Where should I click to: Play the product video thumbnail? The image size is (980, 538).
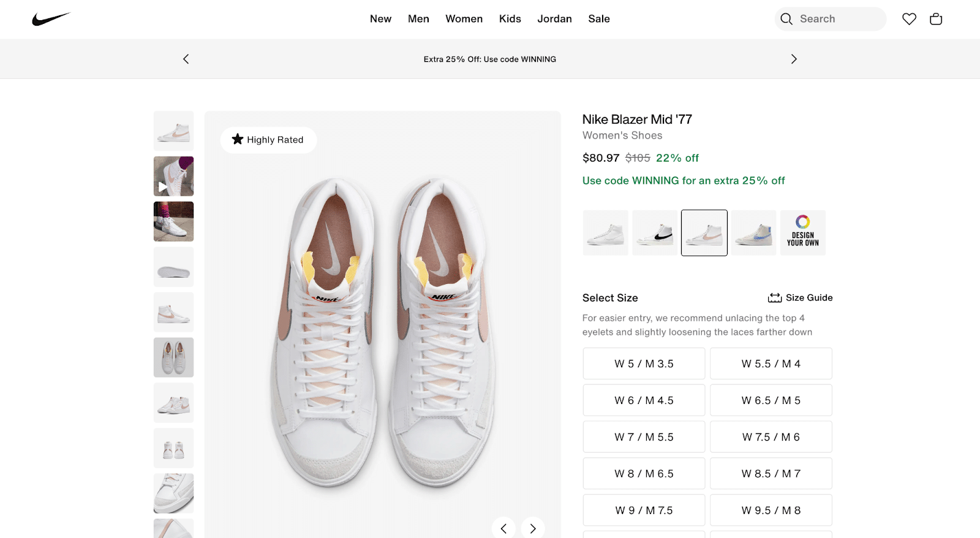coord(173,176)
